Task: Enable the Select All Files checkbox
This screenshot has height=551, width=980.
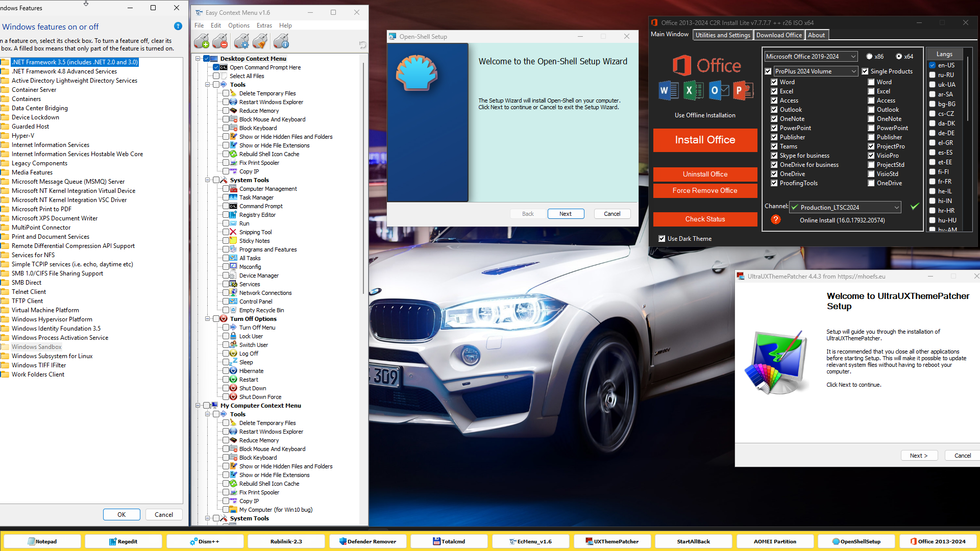Action: (216, 76)
